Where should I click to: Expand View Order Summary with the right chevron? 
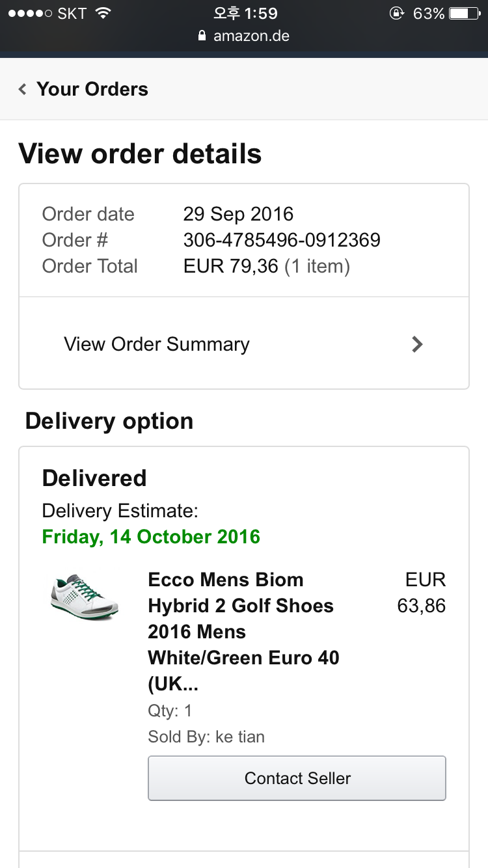click(x=417, y=344)
